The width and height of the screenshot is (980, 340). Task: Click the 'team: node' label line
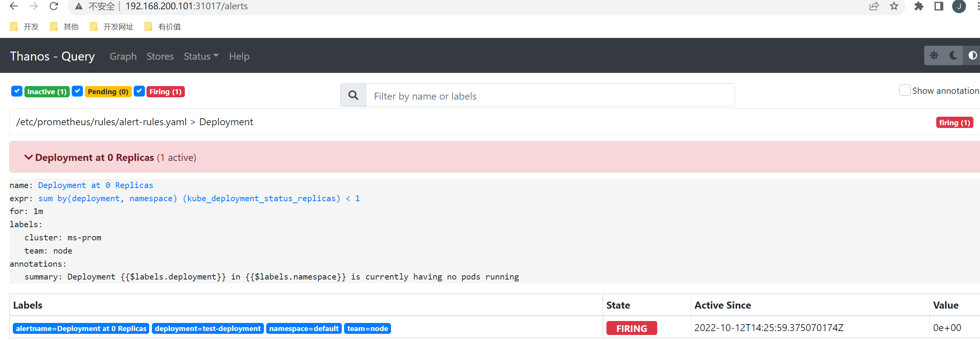pyautogui.click(x=48, y=251)
